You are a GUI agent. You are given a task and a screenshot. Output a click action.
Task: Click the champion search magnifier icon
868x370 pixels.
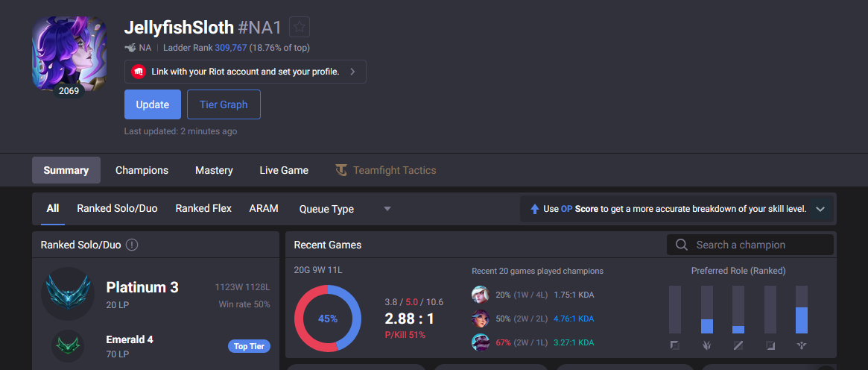pyautogui.click(x=682, y=245)
